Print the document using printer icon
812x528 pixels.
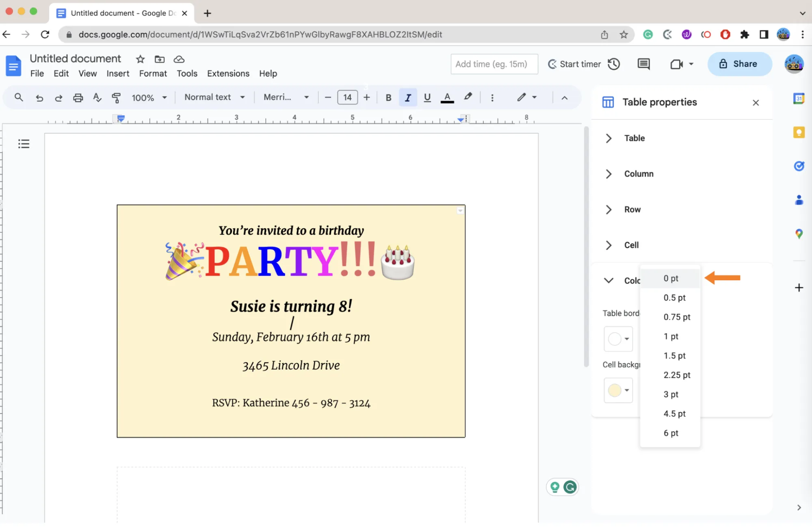(78, 98)
